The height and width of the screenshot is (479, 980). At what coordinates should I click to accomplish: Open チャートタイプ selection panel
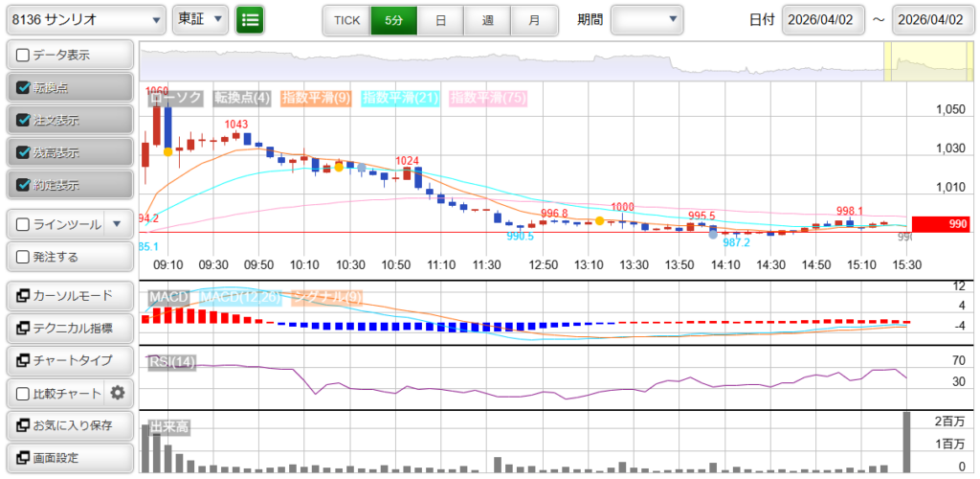click(x=68, y=360)
